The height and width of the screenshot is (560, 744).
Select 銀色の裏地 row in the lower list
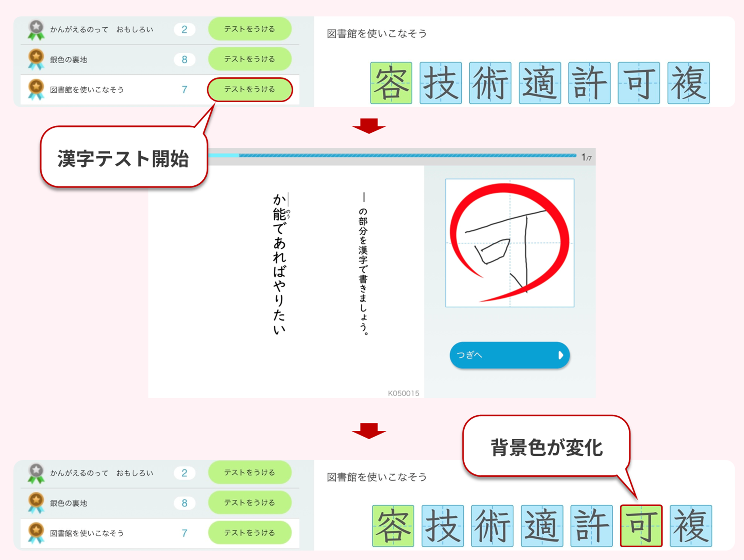69,503
